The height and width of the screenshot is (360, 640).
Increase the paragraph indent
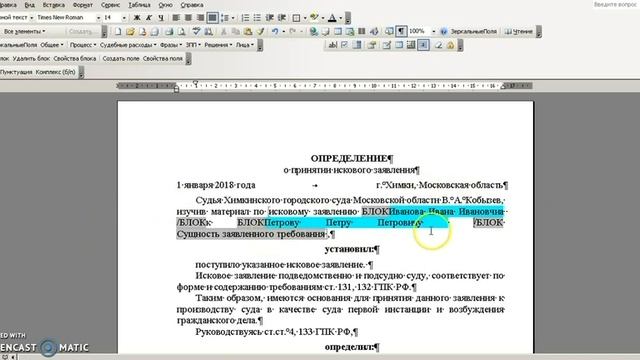[282, 18]
